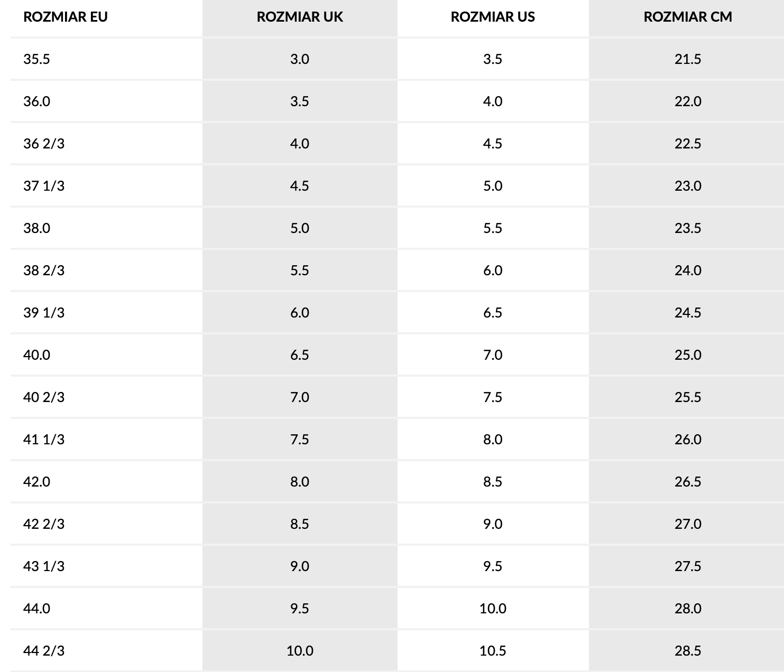Select UK size 3.0 cell
The image size is (784, 672).
click(x=300, y=59)
